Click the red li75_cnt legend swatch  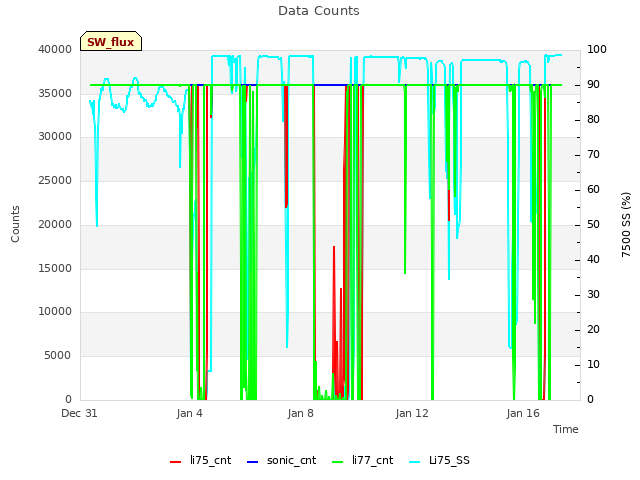176,462
